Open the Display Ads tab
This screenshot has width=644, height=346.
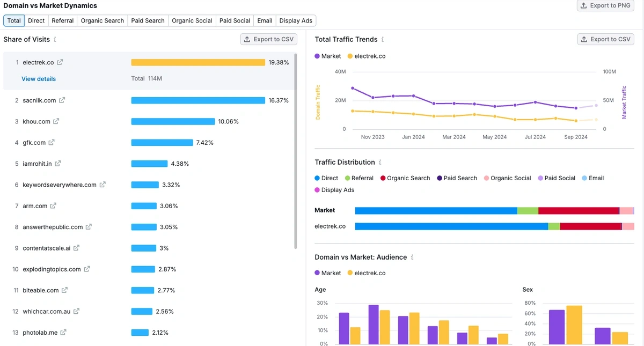[x=296, y=20]
